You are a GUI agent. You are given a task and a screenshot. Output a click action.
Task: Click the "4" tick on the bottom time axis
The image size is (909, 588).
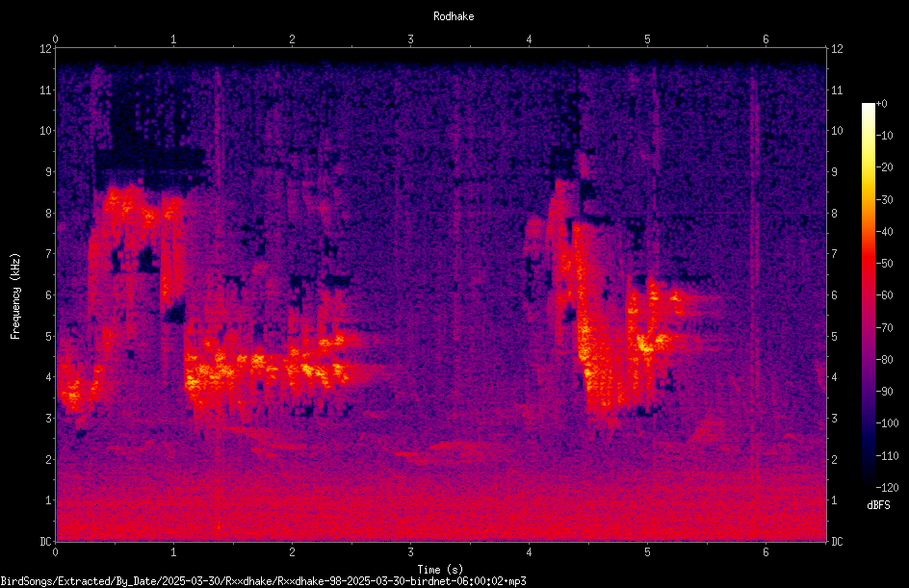(529, 552)
